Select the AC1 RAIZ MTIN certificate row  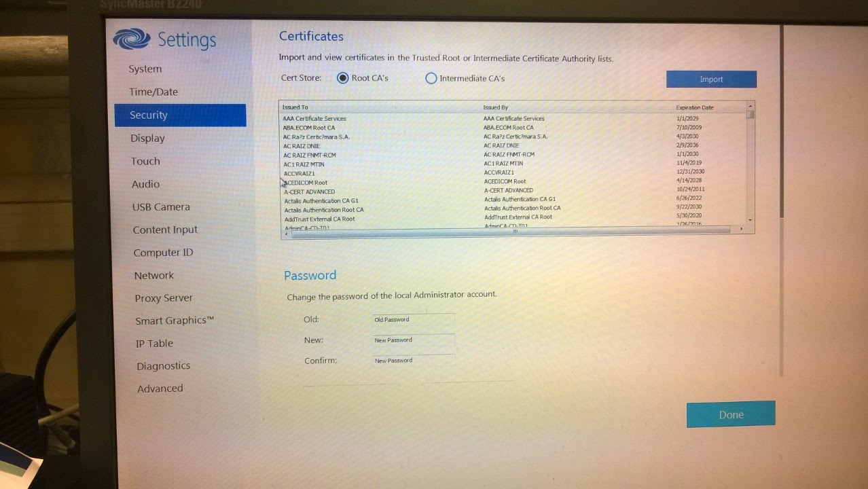pyautogui.click(x=513, y=164)
